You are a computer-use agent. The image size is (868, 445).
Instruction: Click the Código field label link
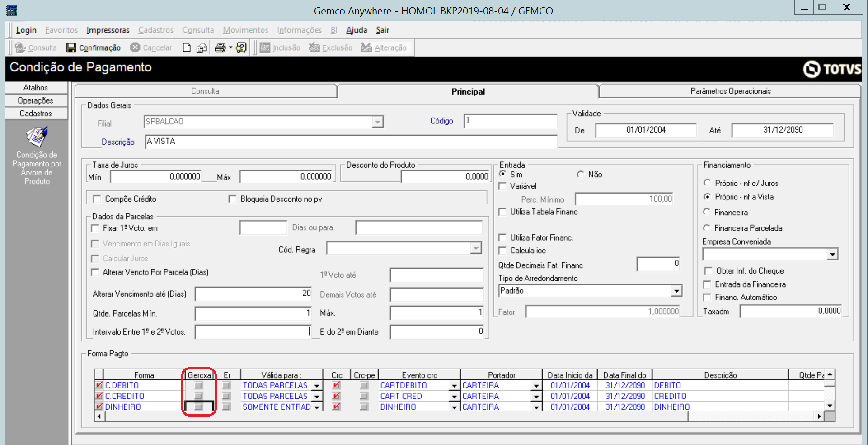click(x=441, y=121)
